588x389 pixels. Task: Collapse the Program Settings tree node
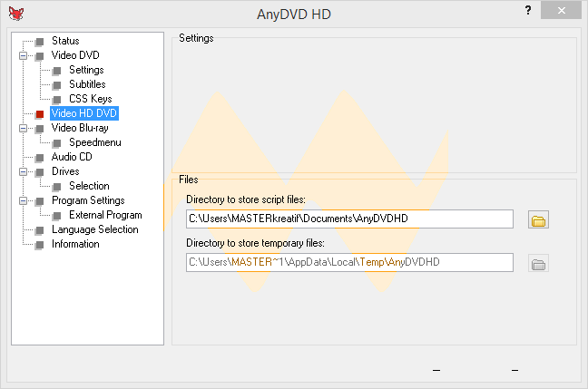coord(23,201)
